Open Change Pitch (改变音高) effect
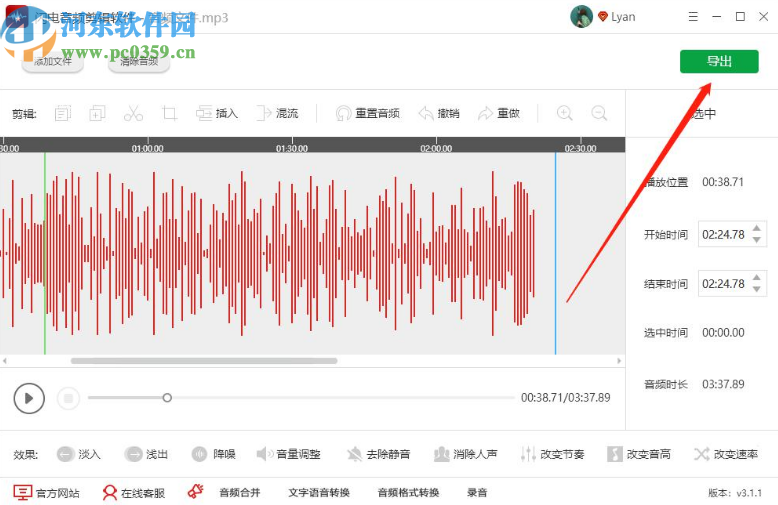The width and height of the screenshot is (778, 505). (639, 454)
